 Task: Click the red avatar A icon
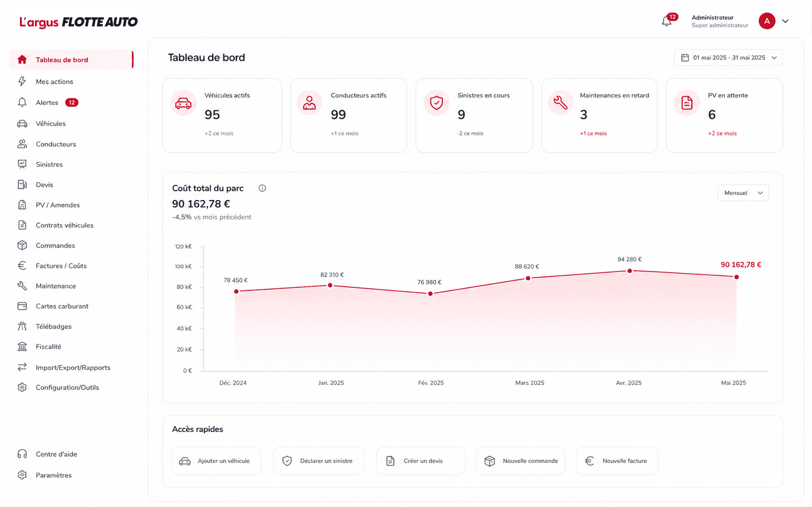point(766,21)
